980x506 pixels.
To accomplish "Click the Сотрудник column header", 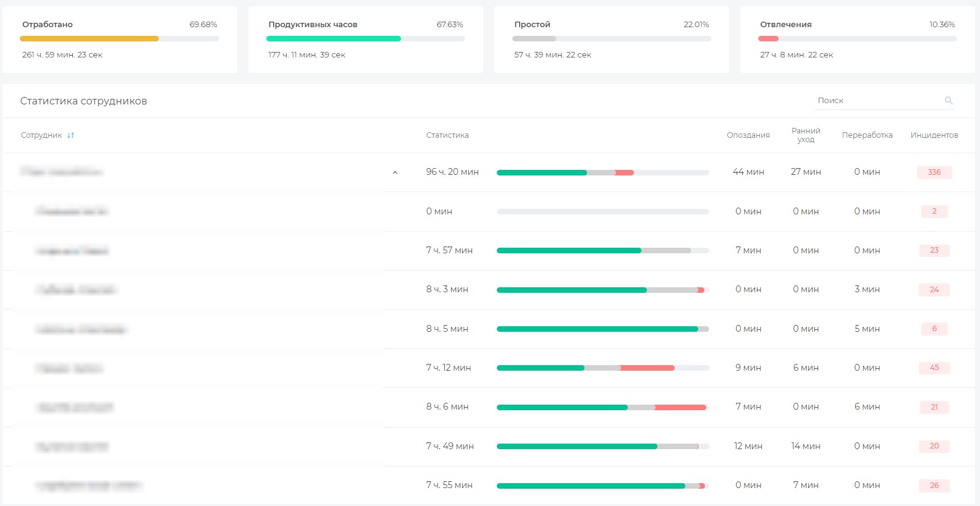I will point(41,135).
